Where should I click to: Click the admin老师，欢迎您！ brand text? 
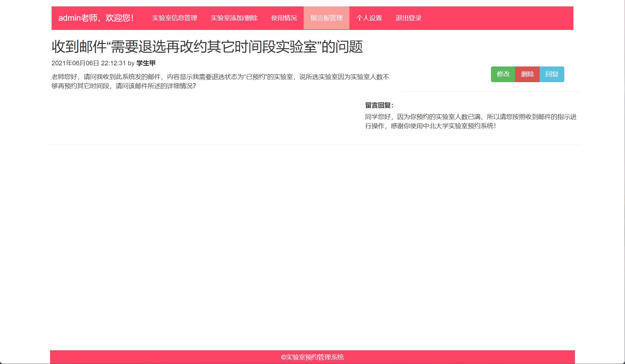click(x=96, y=18)
